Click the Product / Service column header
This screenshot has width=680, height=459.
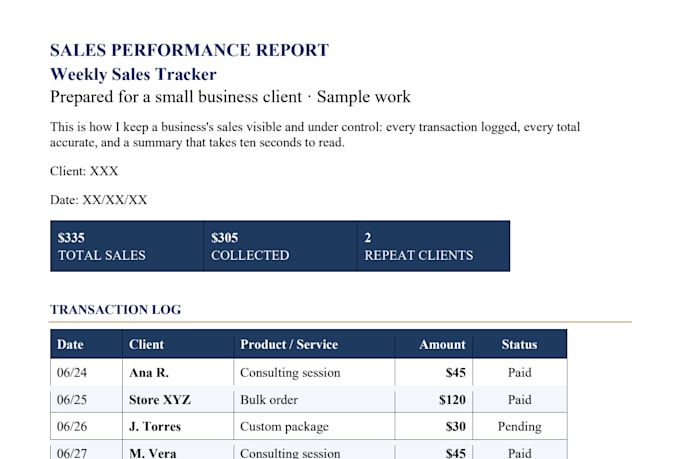click(x=314, y=344)
